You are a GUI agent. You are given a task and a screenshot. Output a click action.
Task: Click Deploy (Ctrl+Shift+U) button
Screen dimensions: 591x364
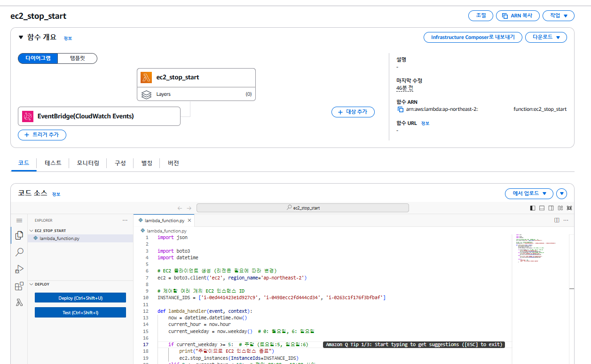(80, 298)
